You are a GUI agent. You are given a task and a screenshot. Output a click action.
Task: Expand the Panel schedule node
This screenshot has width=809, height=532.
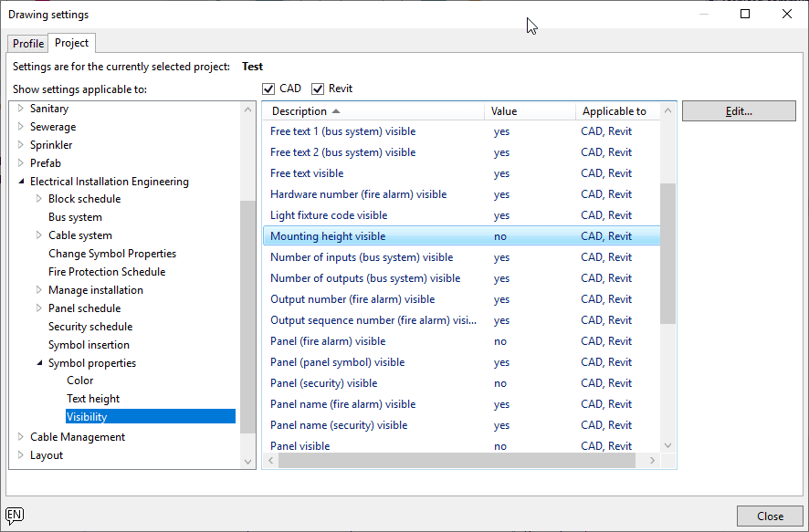point(39,308)
